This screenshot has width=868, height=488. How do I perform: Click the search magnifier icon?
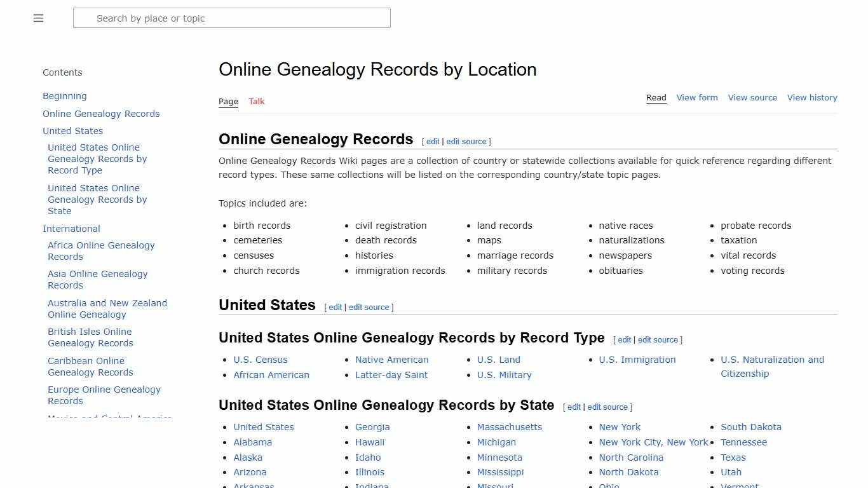[85, 18]
